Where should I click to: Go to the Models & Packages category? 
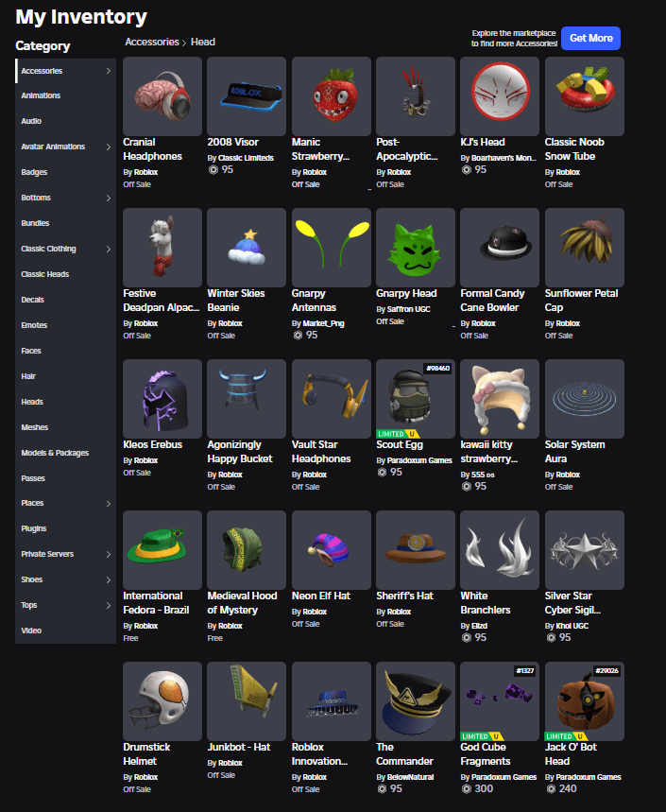(55, 453)
